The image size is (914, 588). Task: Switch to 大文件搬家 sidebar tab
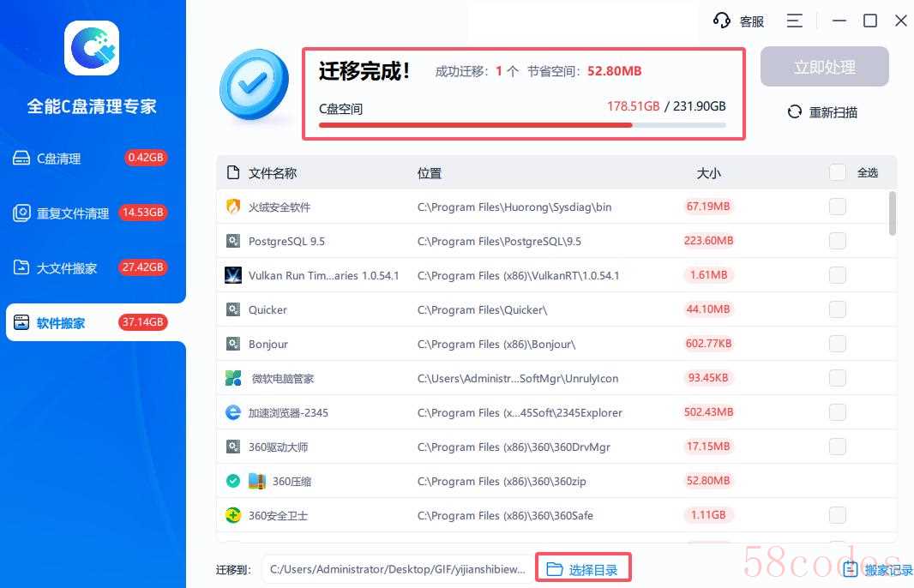coord(92,267)
